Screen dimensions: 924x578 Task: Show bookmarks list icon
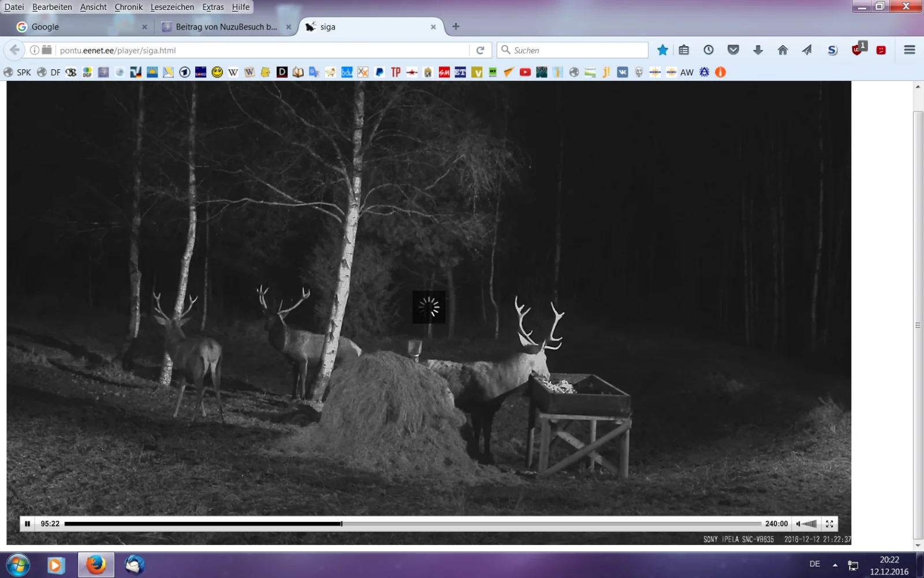tap(684, 50)
